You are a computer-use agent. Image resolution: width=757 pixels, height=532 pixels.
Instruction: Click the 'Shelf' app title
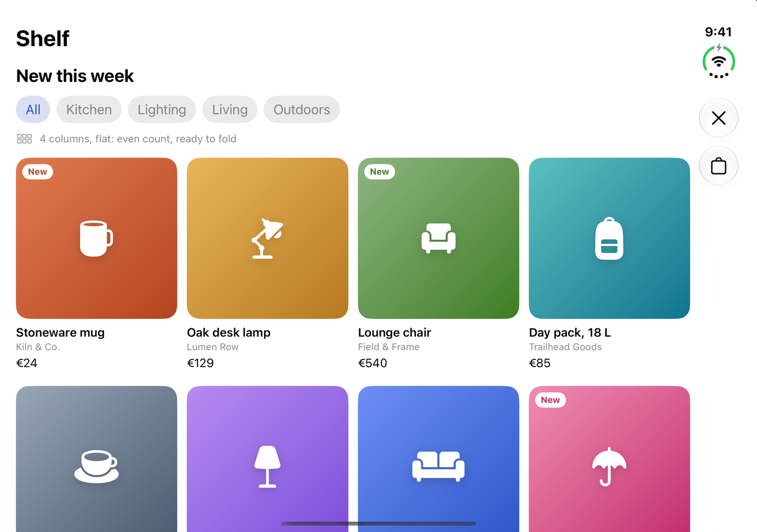(42, 39)
